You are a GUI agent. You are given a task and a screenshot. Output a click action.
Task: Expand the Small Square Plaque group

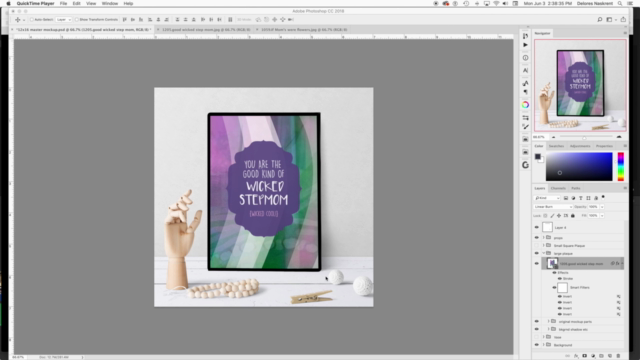point(543,246)
